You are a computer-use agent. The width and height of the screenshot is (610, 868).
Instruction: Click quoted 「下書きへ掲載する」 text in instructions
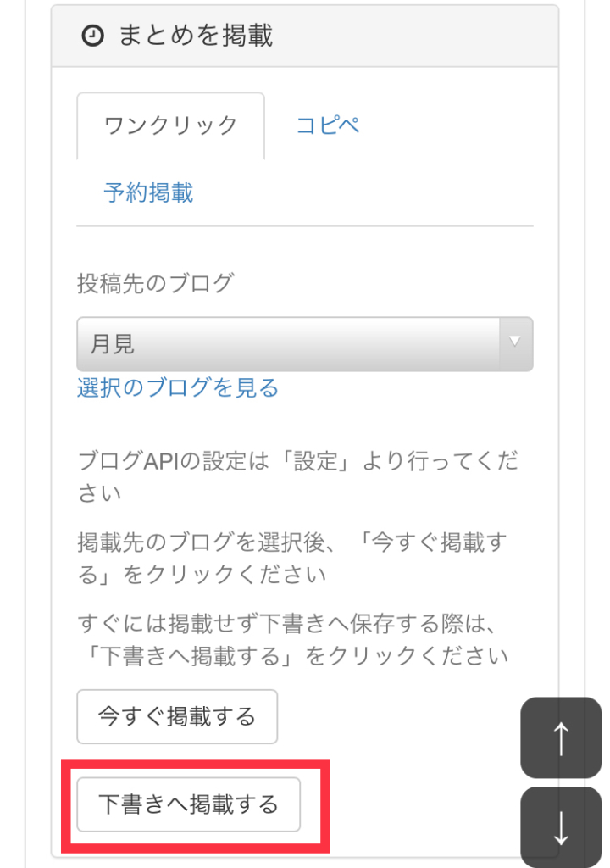point(191,655)
